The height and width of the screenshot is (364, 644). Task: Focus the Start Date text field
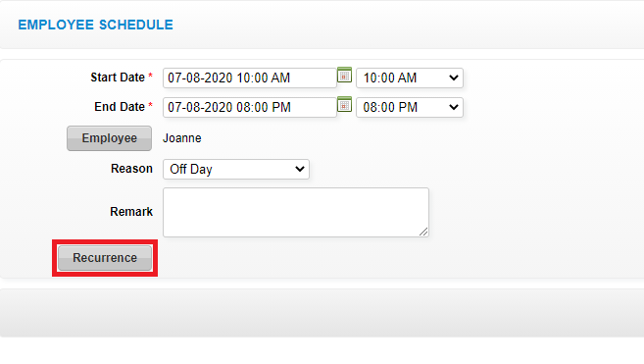pos(250,78)
